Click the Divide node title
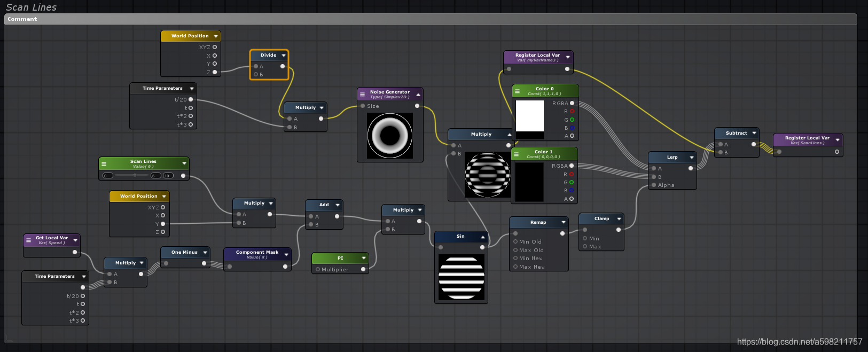 268,55
